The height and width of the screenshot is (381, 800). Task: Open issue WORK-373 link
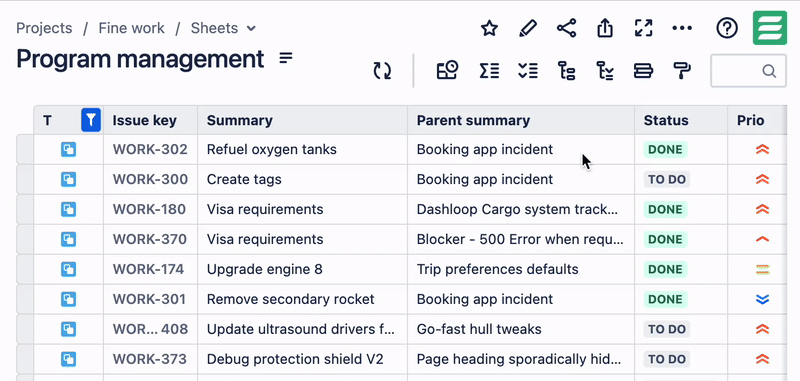pyautogui.click(x=149, y=359)
